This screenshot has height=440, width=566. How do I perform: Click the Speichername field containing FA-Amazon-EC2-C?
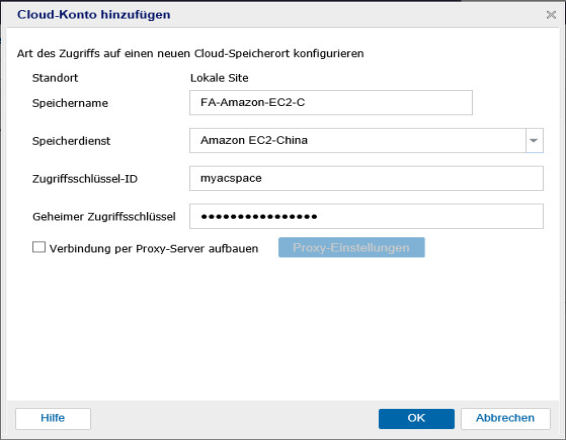coord(331,103)
